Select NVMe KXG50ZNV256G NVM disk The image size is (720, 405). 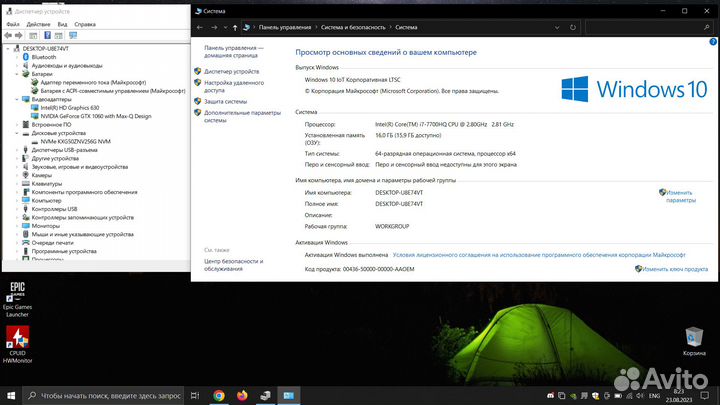pos(76,141)
